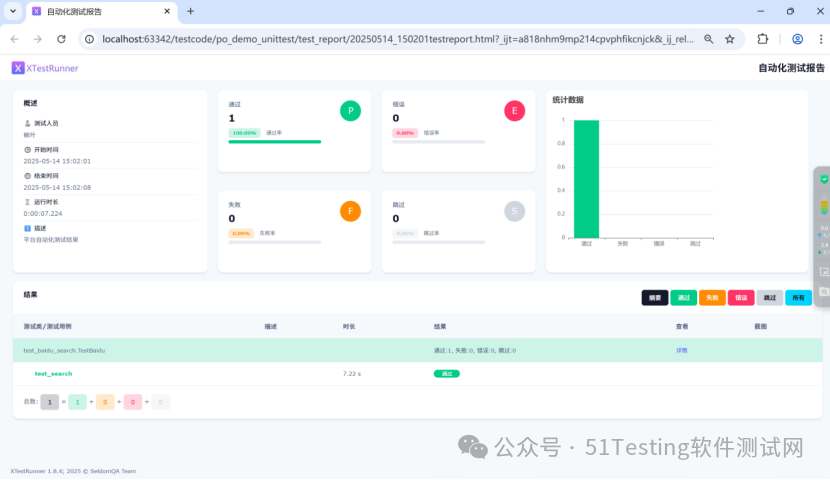The width and height of the screenshot is (830, 480).
Task: Click the green 通过 badge for test_search
Action: 447,374
